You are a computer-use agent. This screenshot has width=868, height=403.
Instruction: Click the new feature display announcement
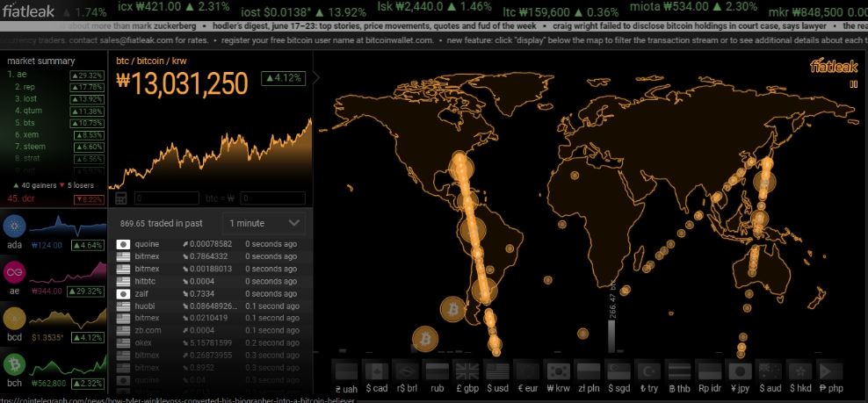pos(655,40)
